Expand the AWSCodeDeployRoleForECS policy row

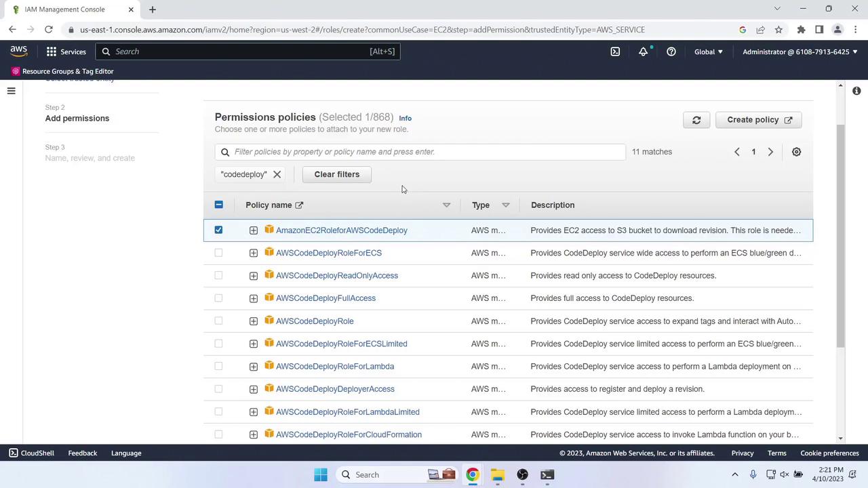(254, 253)
